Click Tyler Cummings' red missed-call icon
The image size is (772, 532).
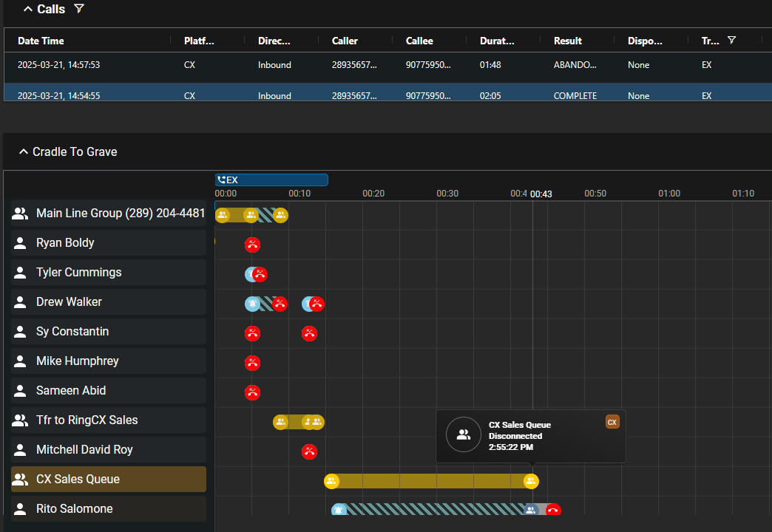(x=260, y=274)
